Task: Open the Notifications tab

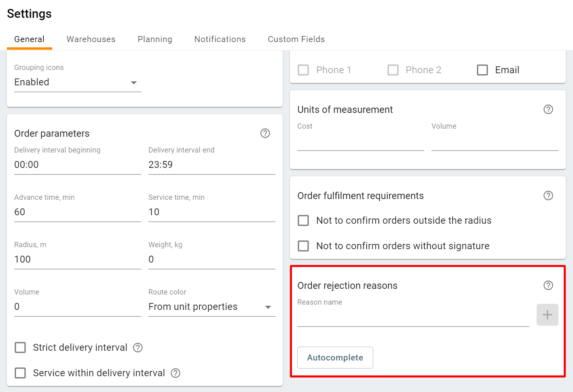Action: tap(220, 39)
